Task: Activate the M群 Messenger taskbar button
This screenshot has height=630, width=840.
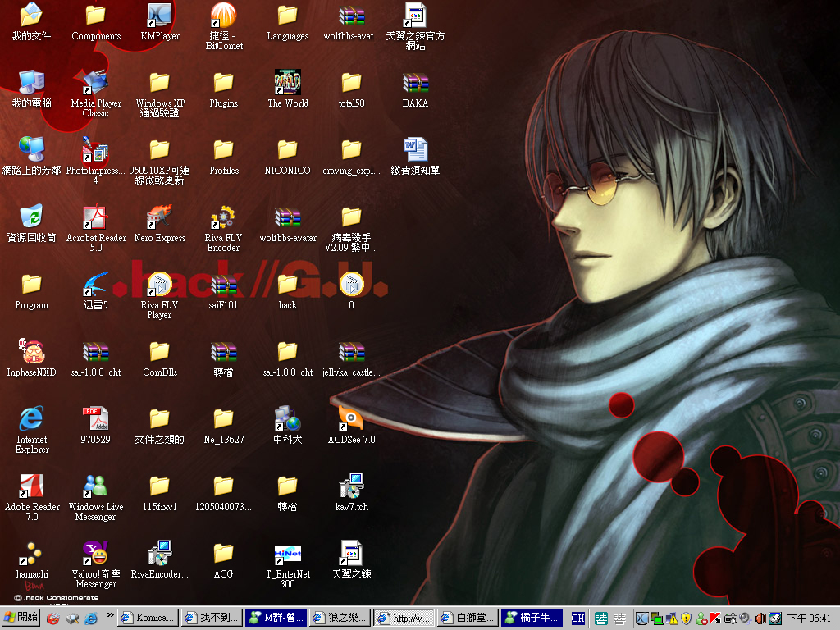Action: pos(276,618)
